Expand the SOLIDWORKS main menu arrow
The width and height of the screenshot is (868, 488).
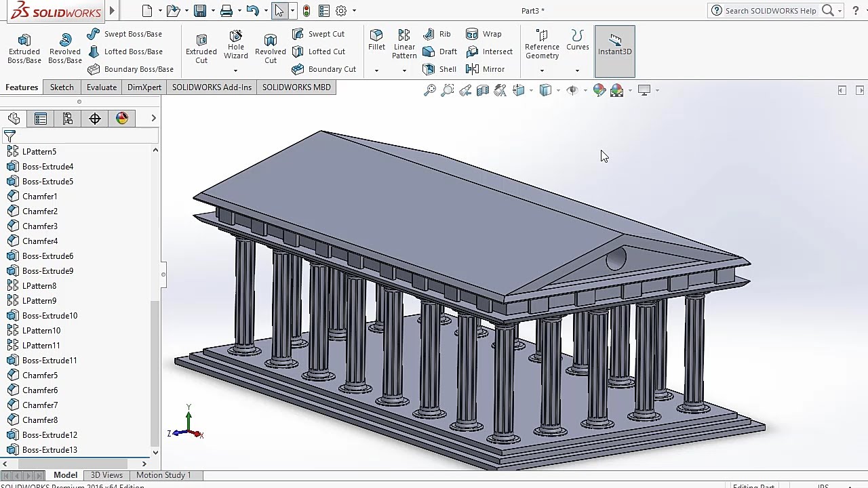coord(112,11)
